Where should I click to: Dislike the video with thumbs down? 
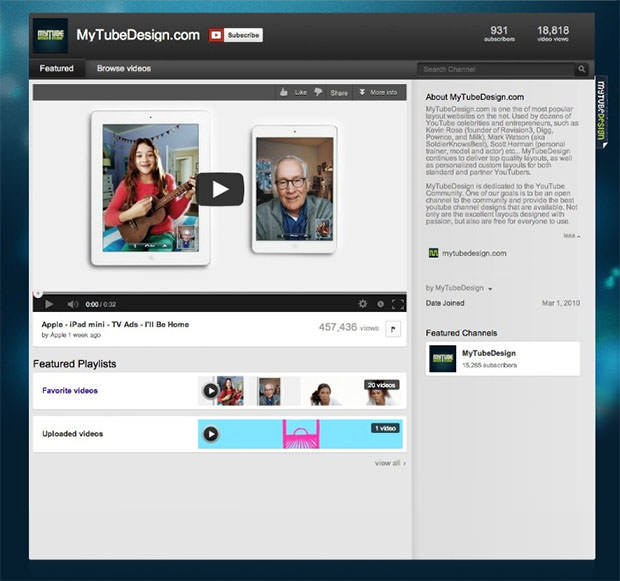pos(318,92)
